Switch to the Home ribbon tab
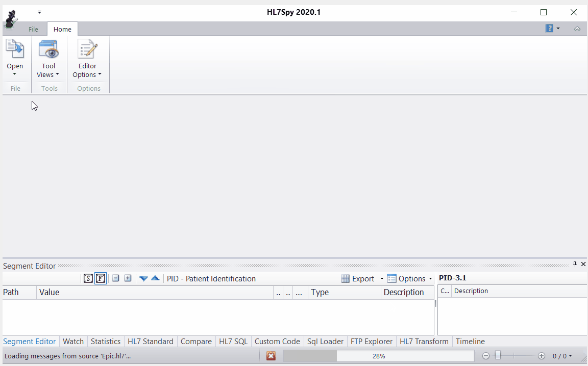588x366 pixels. coord(62,29)
